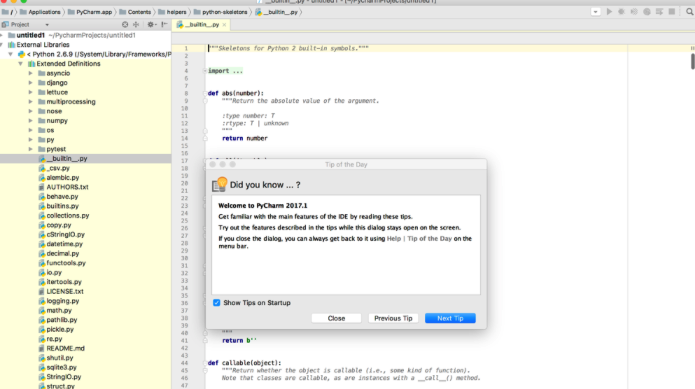Hide the Project tool window
The image size is (695, 389).
click(x=164, y=24)
